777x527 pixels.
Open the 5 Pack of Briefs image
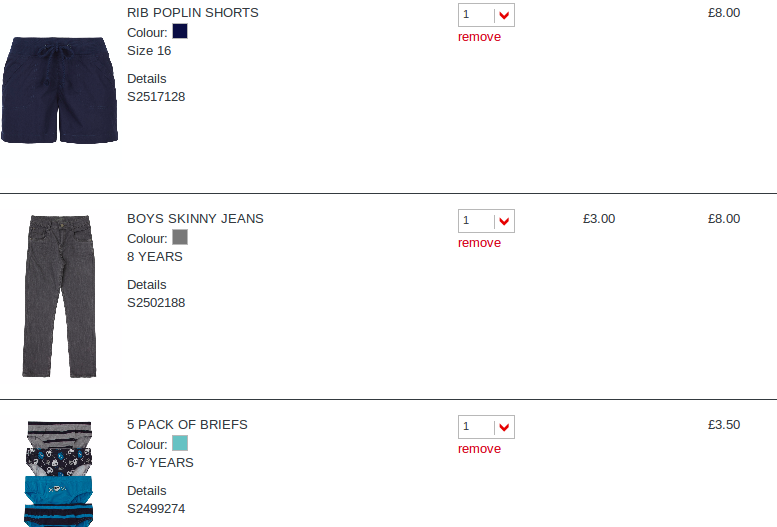60,473
